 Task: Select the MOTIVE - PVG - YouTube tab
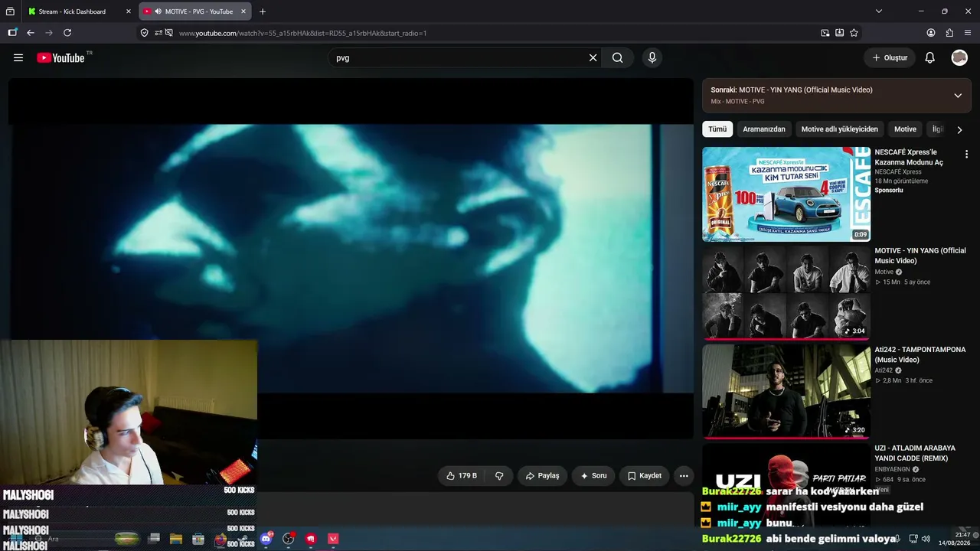coord(194,11)
